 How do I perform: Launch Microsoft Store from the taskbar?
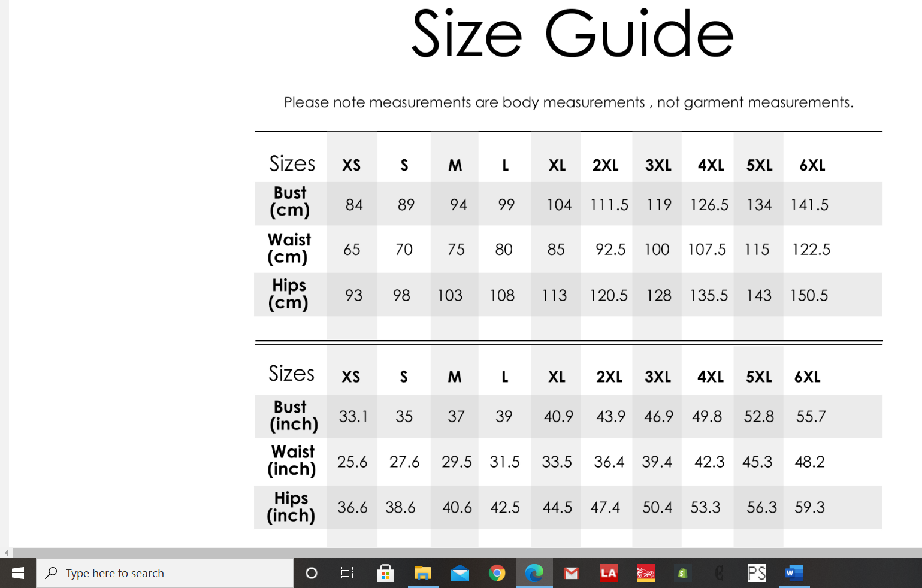pos(385,573)
